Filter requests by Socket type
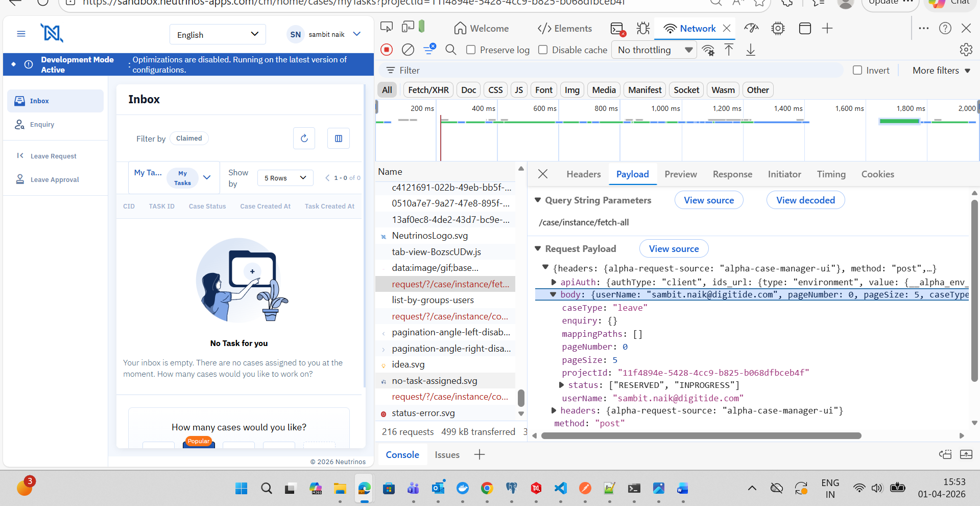 [x=686, y=90]
